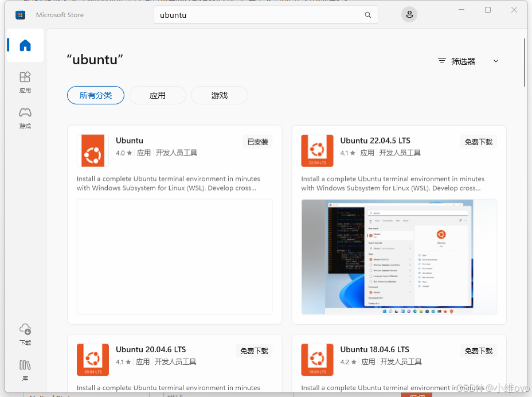
Task: Click the filter funnel icon
Action: 441,60
